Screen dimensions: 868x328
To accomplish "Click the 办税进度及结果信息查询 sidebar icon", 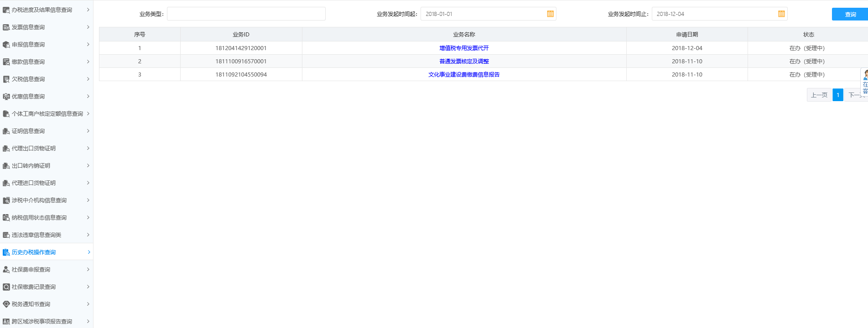I will [6, 10].
